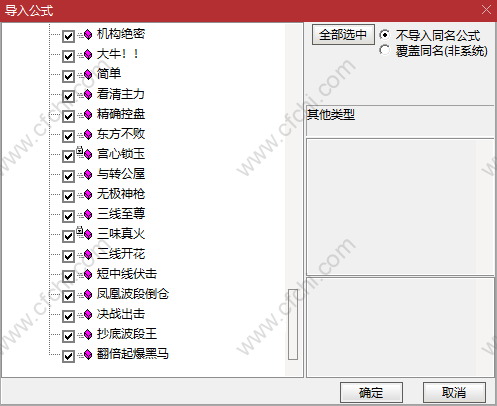Select the 三线至尊 formula entry
The image size is (497, 406).
(x=121, y=214)
